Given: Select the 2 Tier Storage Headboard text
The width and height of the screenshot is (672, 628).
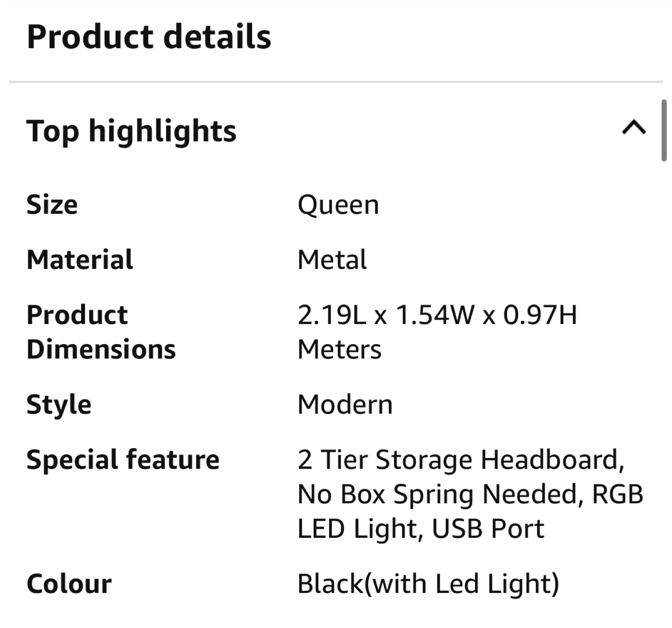Looking at the screenshot, I should (460, 459).
